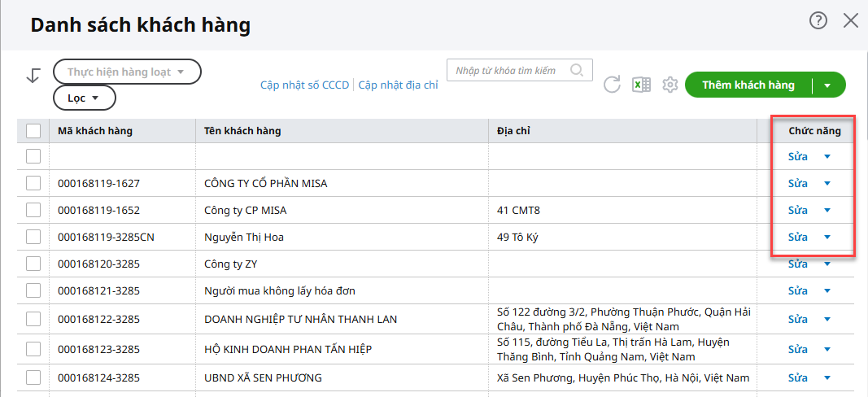Click Cập nhật số CCCD link

[304, 85]
